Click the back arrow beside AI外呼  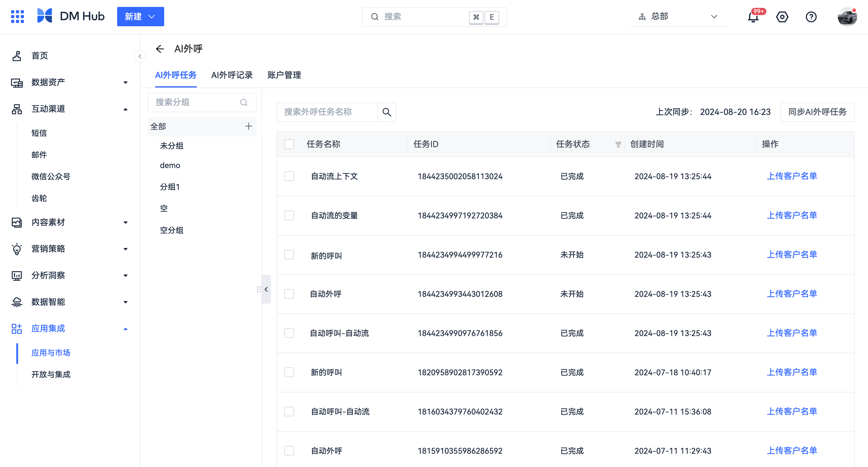point(160,49)
